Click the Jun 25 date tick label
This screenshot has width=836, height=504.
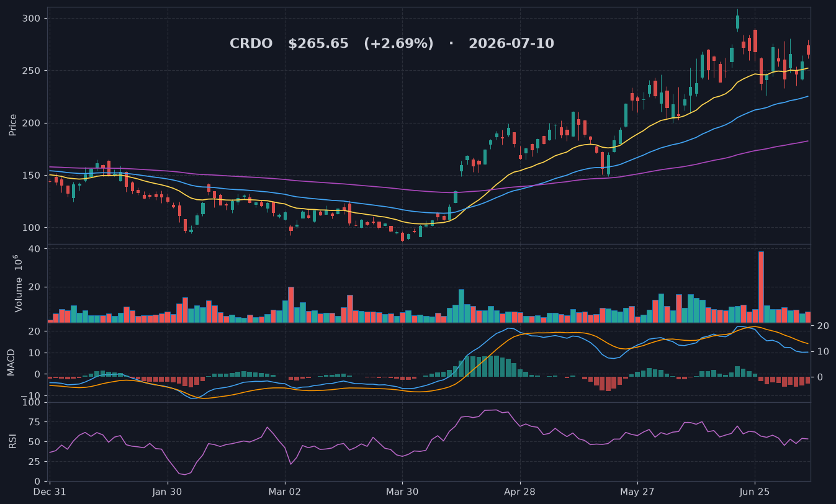pyautogui.click(x=755, y=492)
